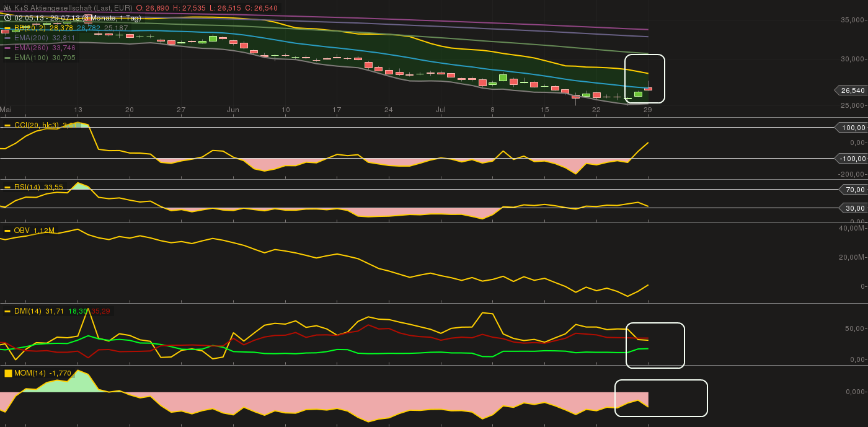Click the -200,00 label on the CCI axis
The image size is (868, 427).
851,174
